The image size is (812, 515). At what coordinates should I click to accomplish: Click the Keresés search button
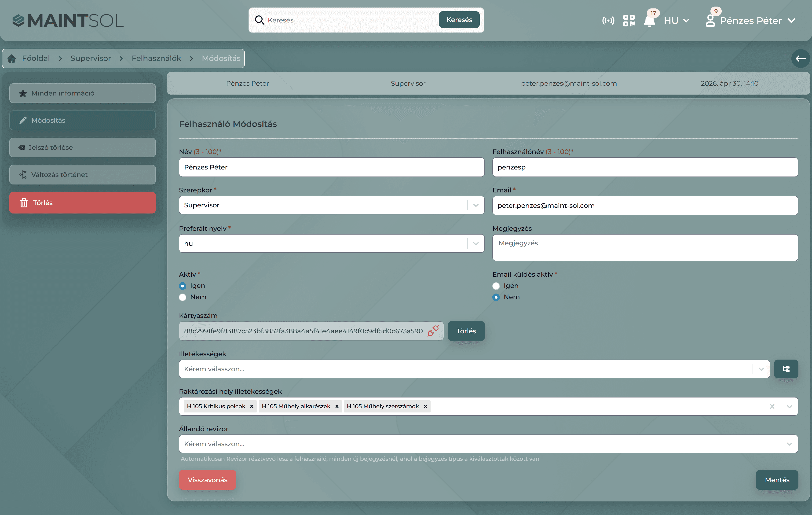pos(459,20)
